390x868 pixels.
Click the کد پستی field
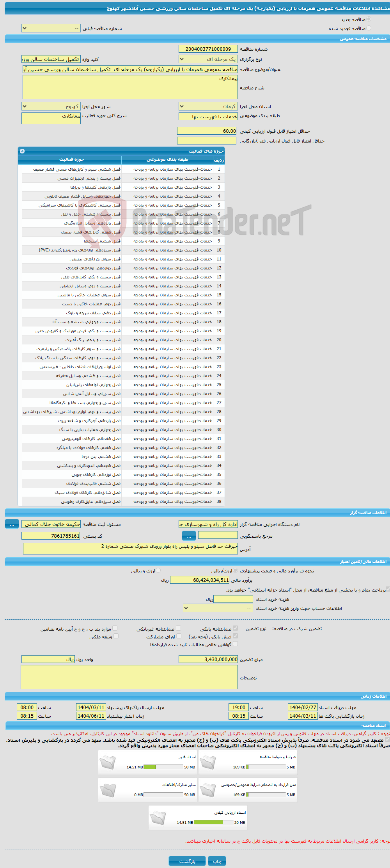pos(51,536)
